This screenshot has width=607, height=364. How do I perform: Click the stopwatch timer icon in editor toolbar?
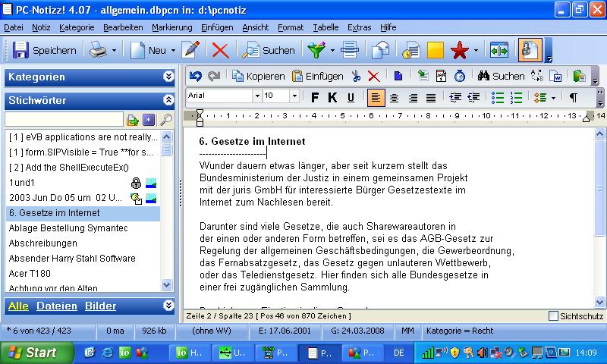pyautogui.click(x=459, y=76)
